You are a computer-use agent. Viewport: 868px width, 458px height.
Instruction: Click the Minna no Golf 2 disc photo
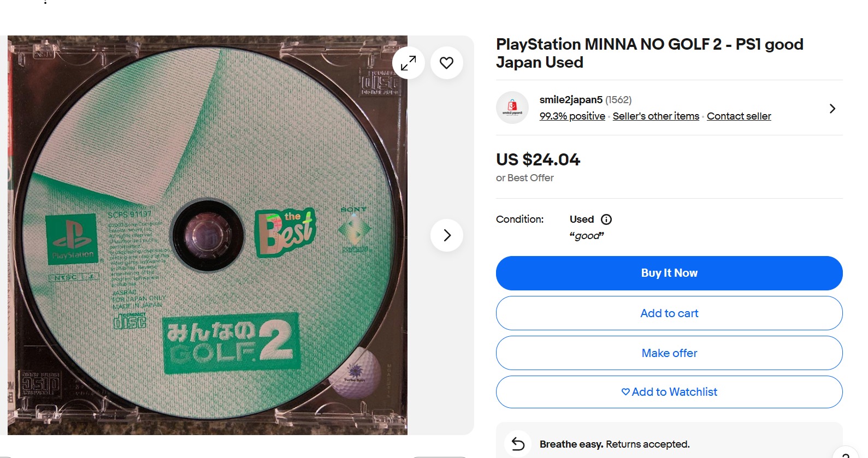(x=208, y=235)
